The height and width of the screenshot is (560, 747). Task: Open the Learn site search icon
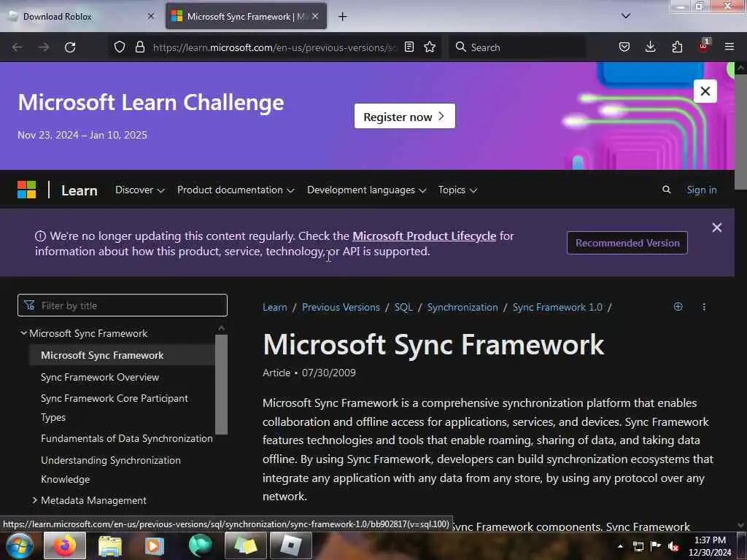pos(667,190)
